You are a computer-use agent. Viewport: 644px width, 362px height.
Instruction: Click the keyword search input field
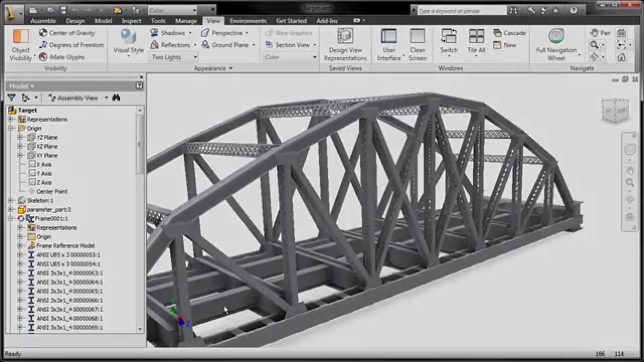point(461,11)
